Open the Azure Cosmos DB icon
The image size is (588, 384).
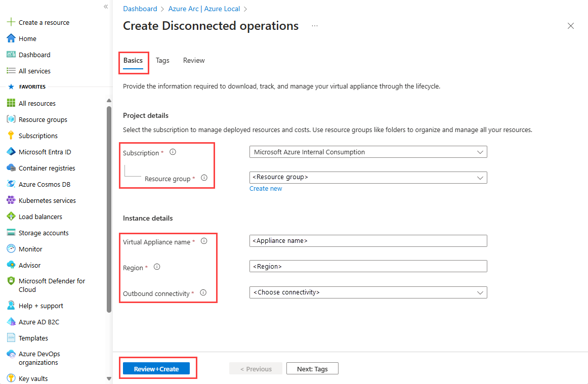(11, 184)
